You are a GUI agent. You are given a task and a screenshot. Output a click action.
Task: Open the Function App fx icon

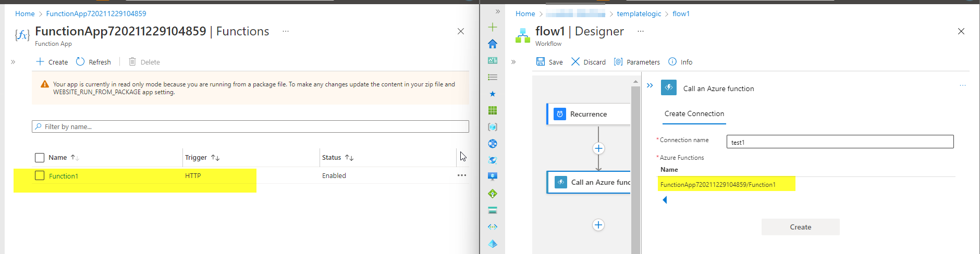pos(22,35)
